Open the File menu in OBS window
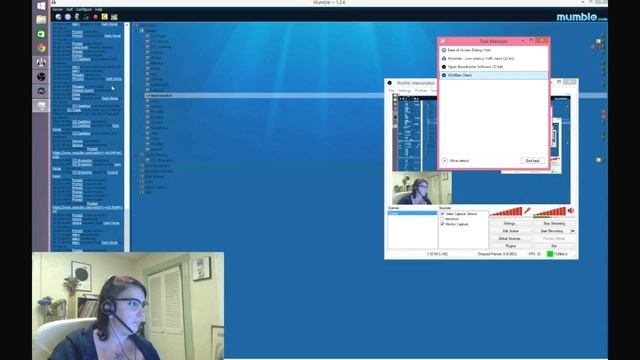The height and width of the screenshot is (360, 640). tap(391, 91)
